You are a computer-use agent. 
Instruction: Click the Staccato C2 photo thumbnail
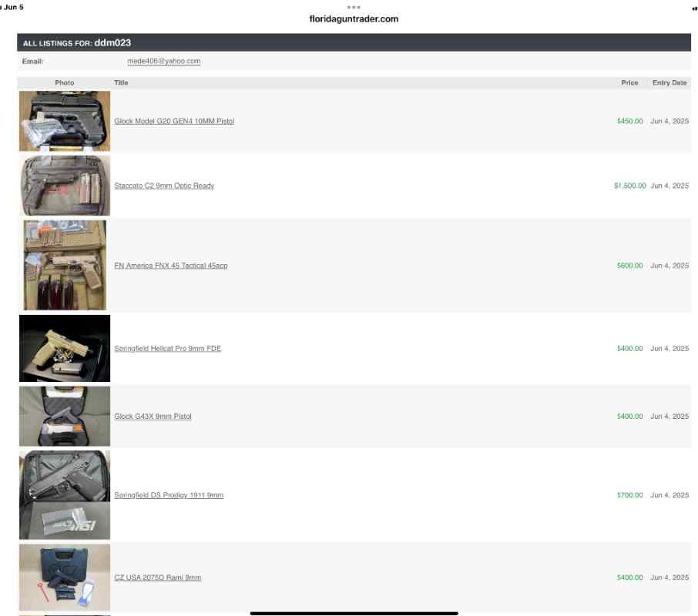tap(65, 186)
